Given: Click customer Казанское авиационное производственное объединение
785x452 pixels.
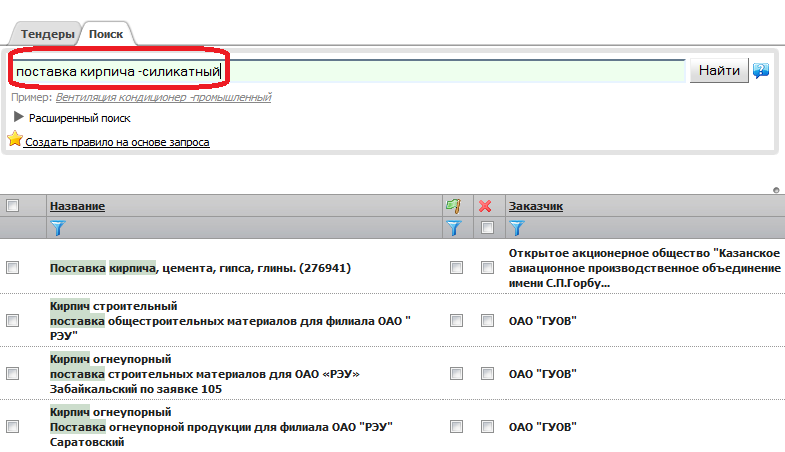Looking at the screenshot, I should [x=644, y=268].
